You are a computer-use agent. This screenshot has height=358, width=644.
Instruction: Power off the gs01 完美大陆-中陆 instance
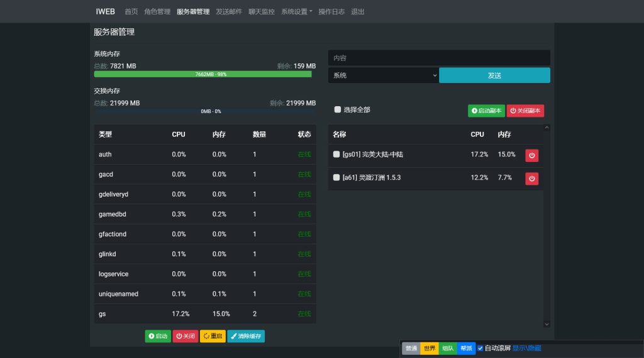tap(531, 155)
